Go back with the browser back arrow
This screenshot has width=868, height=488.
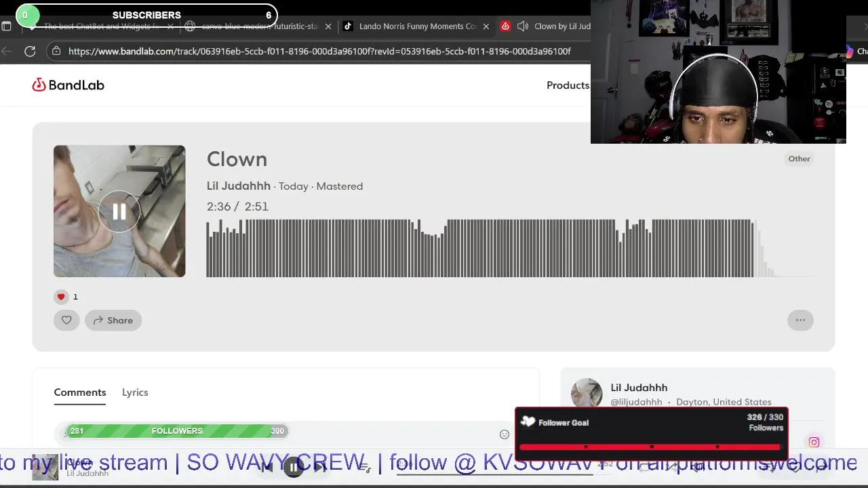pos(7,51)
